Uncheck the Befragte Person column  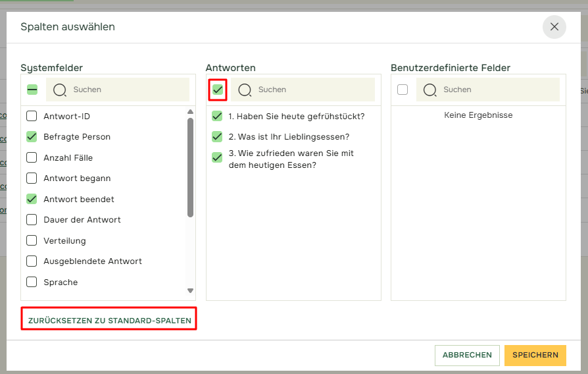tap(32, 137)
